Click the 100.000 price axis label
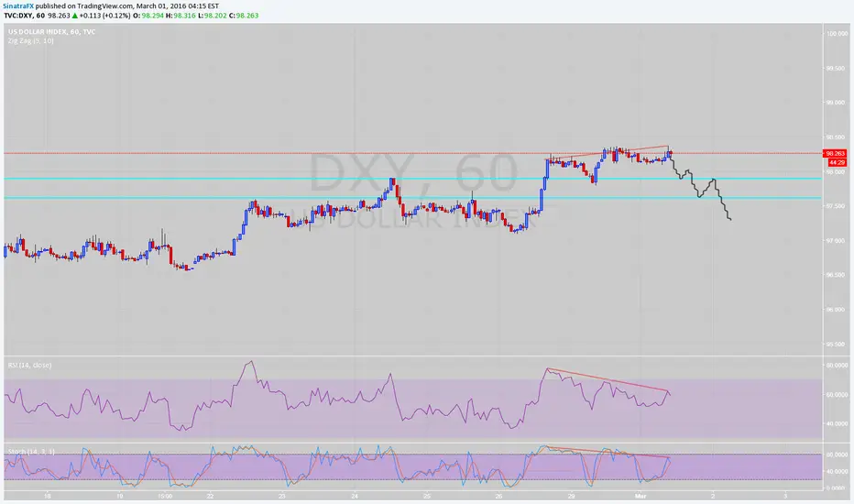This screenshot has height=504, width=854. 838,33
